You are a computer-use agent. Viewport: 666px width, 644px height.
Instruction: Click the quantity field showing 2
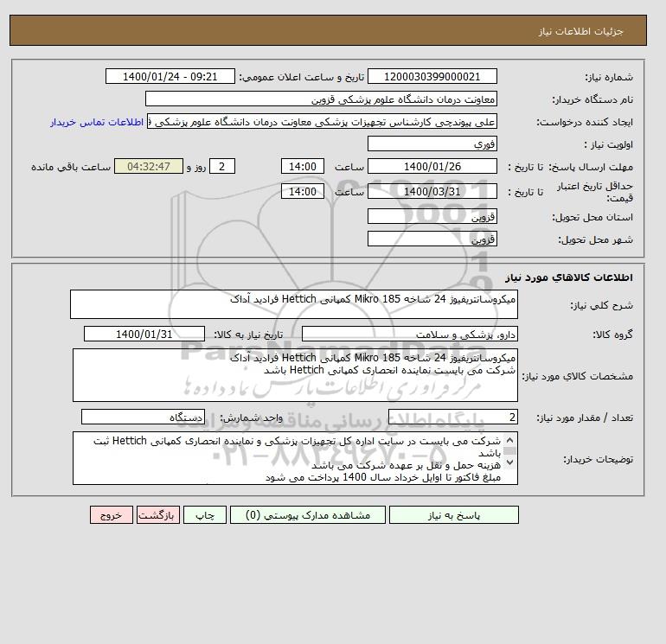[x=453, y=418]
